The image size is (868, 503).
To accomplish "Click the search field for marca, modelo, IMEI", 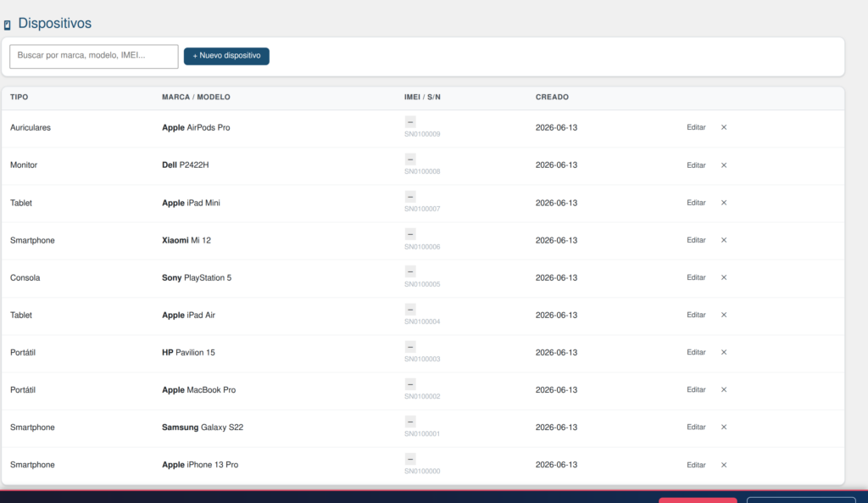I will (x=94, y=56).
